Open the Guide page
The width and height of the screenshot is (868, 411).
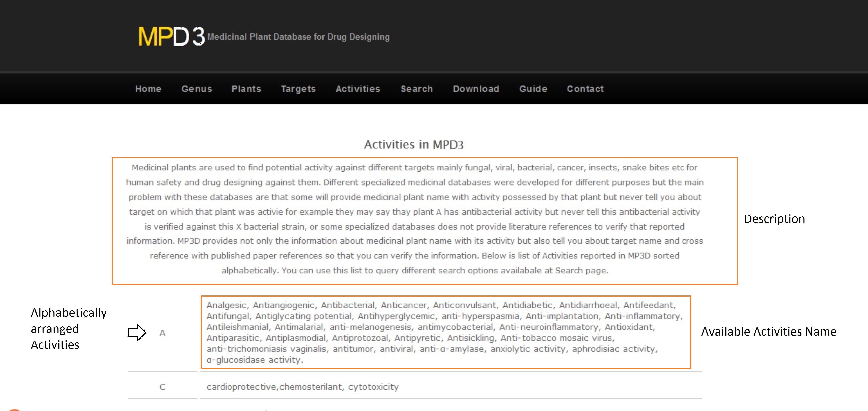(x=533, y=89)
